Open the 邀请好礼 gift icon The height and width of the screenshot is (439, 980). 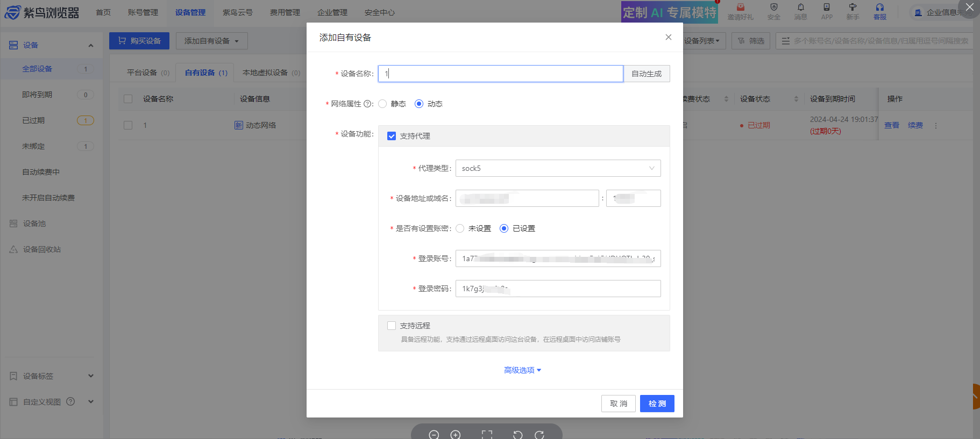741,8
